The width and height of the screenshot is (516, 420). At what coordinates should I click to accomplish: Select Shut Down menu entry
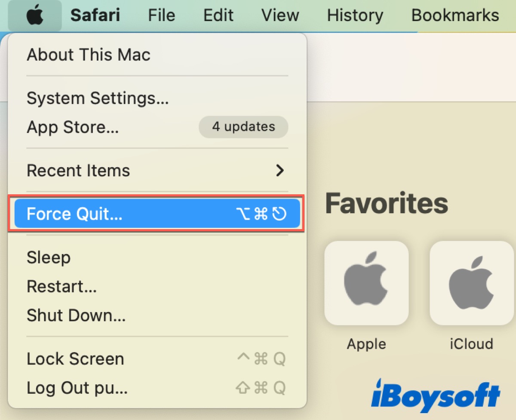coord(76,316)
